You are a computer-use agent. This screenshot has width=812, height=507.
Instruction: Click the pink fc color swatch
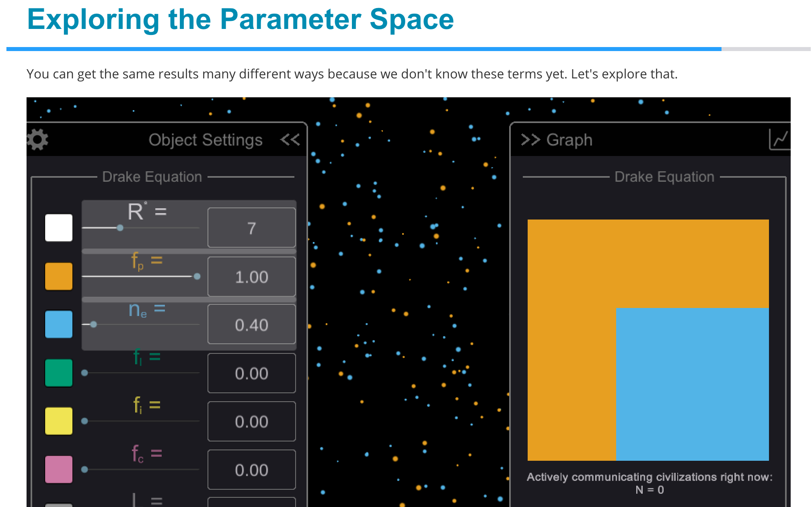coord(59,469)
